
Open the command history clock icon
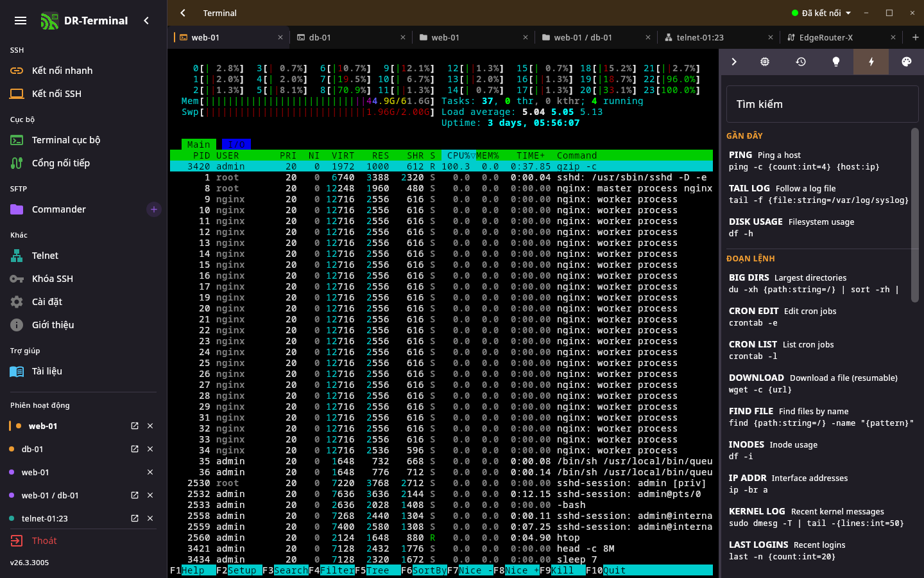point(801,62)
